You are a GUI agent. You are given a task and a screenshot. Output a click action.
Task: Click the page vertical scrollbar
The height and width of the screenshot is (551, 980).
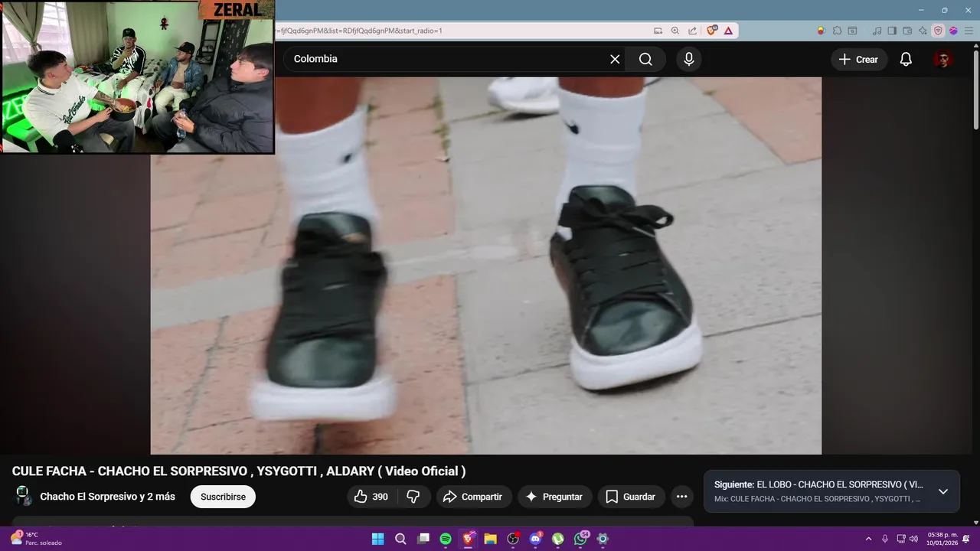975,90
